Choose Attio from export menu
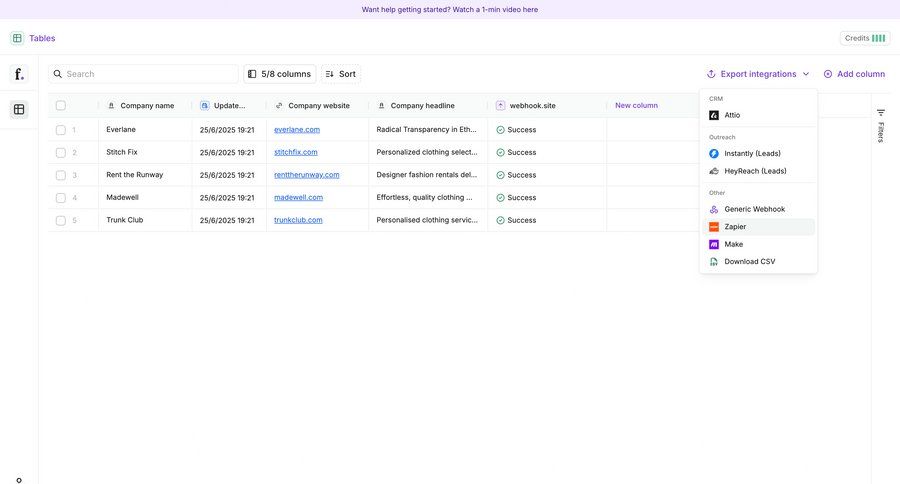This screenshot has height=484, width=900. (758, 115)
